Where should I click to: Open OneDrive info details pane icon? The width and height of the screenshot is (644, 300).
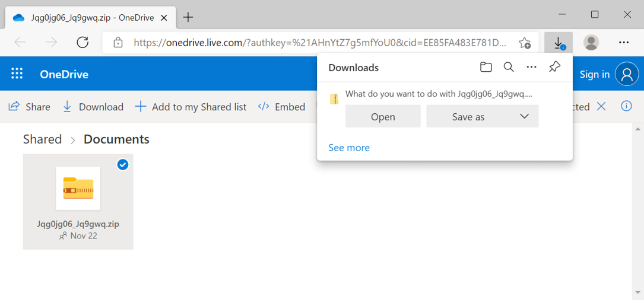[x=626, y=106]
